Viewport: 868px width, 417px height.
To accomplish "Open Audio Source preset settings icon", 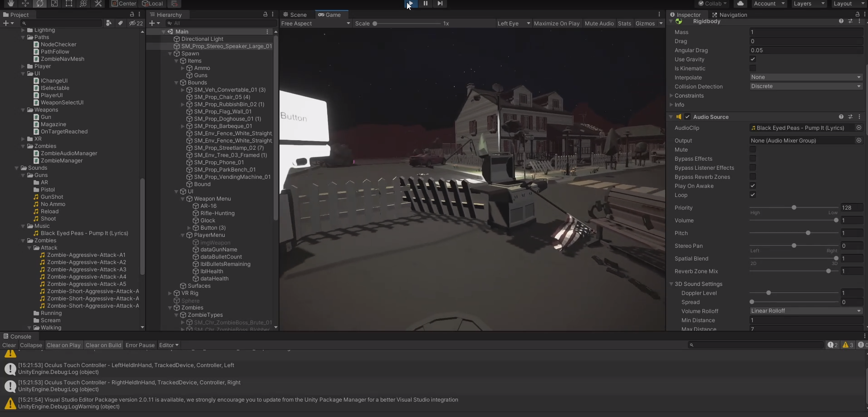I will tap(850, 117).
